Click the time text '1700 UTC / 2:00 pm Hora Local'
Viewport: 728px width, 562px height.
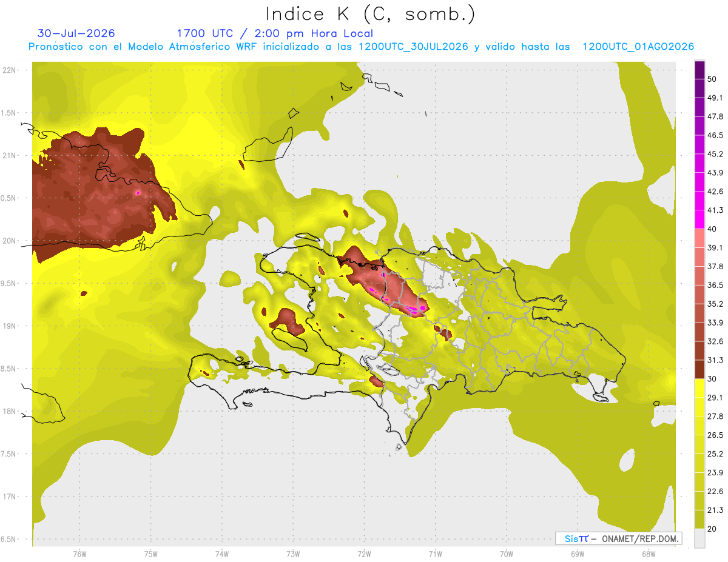[275, 33]
